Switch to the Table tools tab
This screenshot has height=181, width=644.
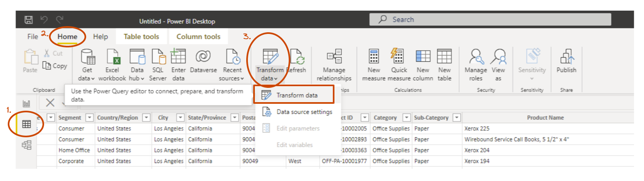click(141, 37)
